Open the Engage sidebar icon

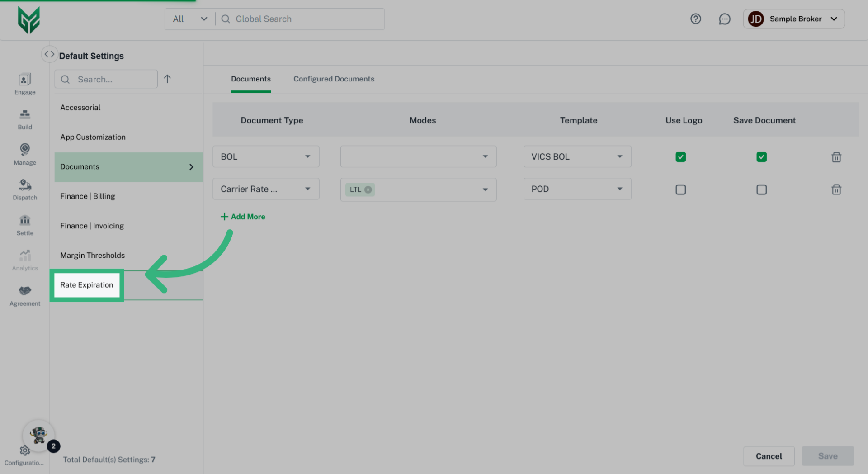coord(25,81)
